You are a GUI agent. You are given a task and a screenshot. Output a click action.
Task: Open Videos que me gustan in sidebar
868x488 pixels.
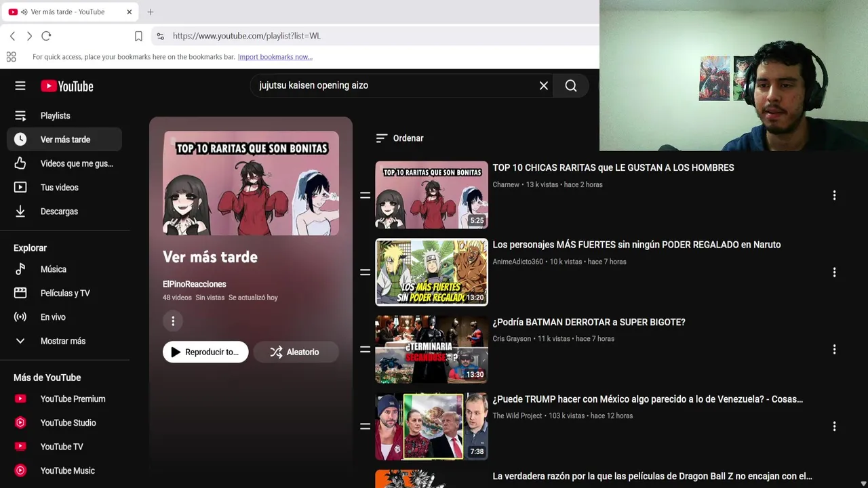(64, 163)
